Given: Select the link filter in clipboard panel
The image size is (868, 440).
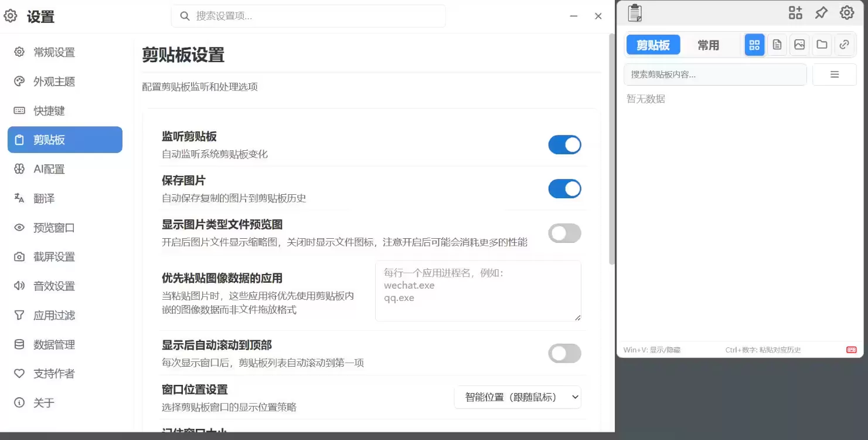Looking at the screenshot, I should (844, 45).
